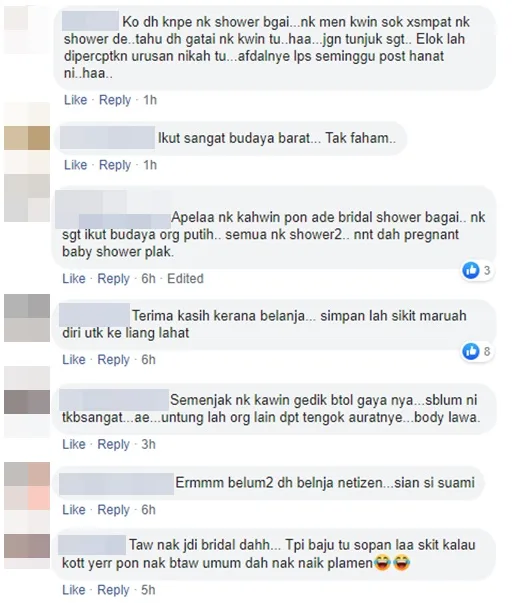This screenshot has width=532, height=603.
Task: Reply to the 'Apelaa nk kahwin' comment
Action: [113, 278]
